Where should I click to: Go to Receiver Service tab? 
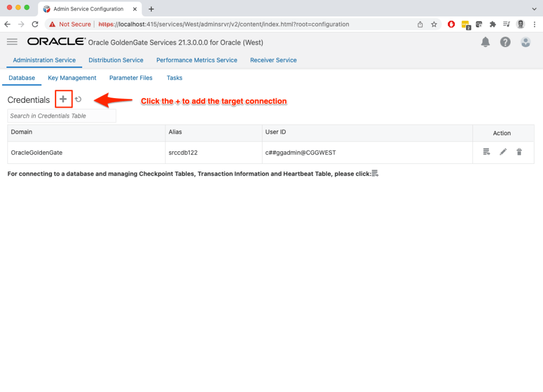tap(273, 60)
